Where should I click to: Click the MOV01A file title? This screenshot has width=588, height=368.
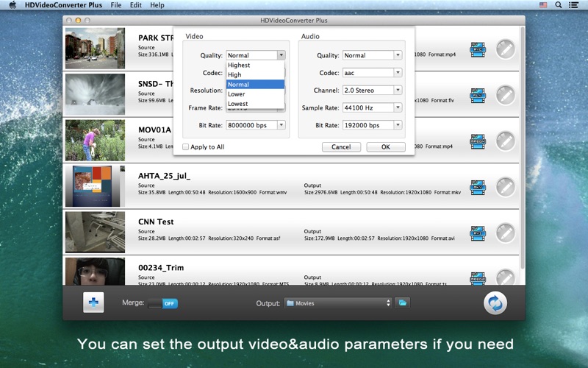click(x=154, y=130)
